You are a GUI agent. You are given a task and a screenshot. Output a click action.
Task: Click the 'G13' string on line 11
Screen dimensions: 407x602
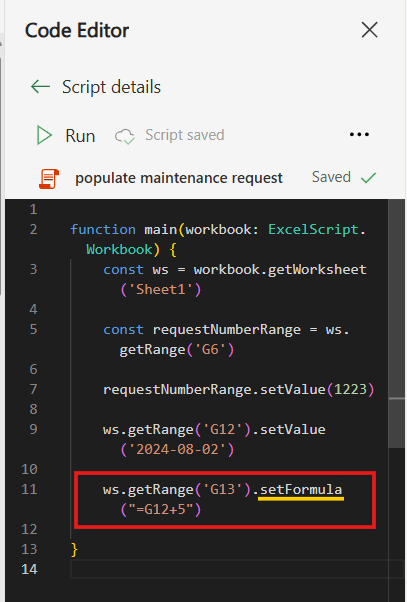pos(222,490)
